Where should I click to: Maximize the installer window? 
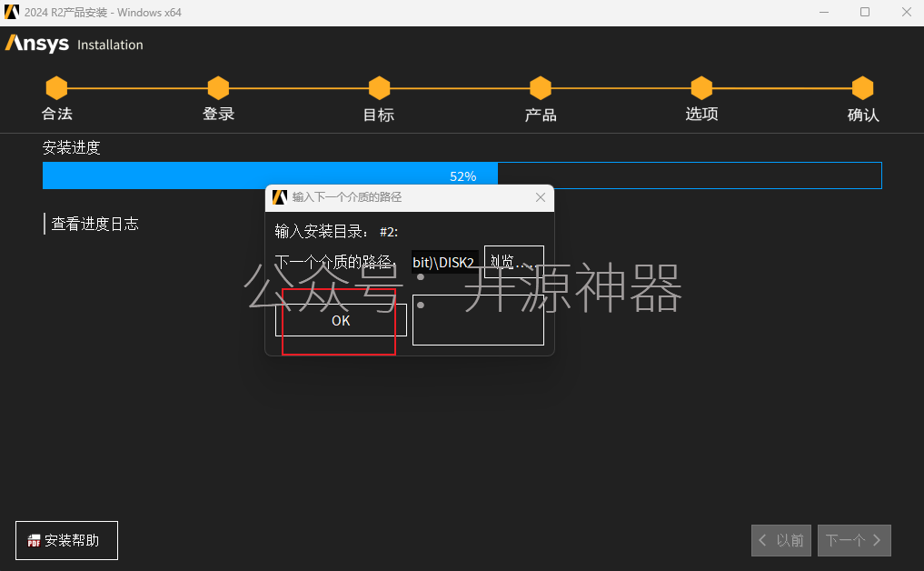(864, 13)
